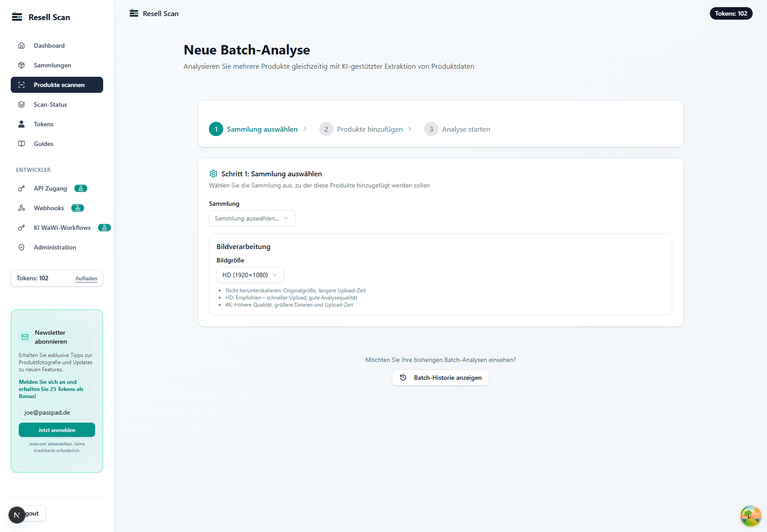
Task: Open the Sammlung auswählen dropdown
Action: point(252,218)
